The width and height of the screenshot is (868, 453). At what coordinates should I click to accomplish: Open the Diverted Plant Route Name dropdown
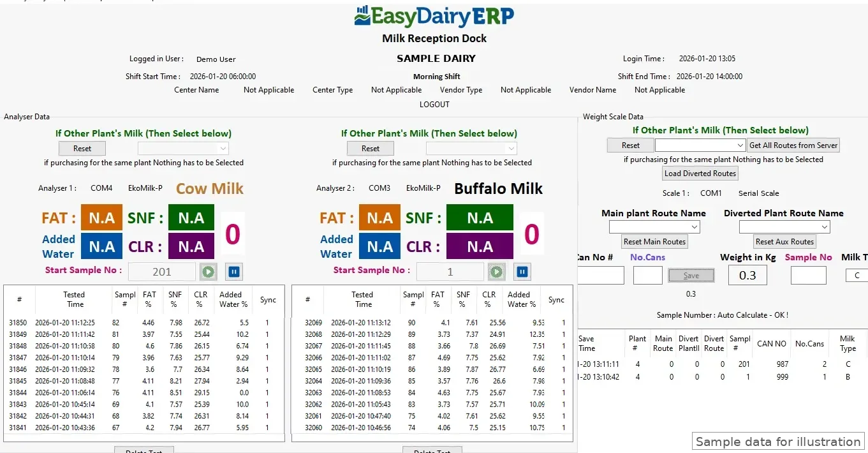tap(784, 226)
